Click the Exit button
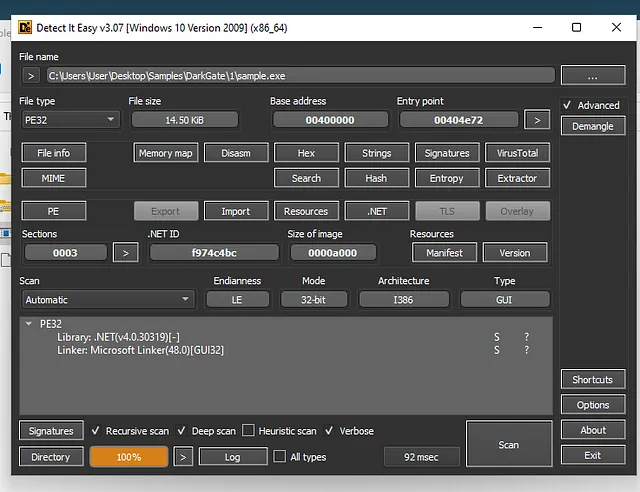Image resolution: width=640 pixels, height=492 pixels. click(x=593, y=456)
